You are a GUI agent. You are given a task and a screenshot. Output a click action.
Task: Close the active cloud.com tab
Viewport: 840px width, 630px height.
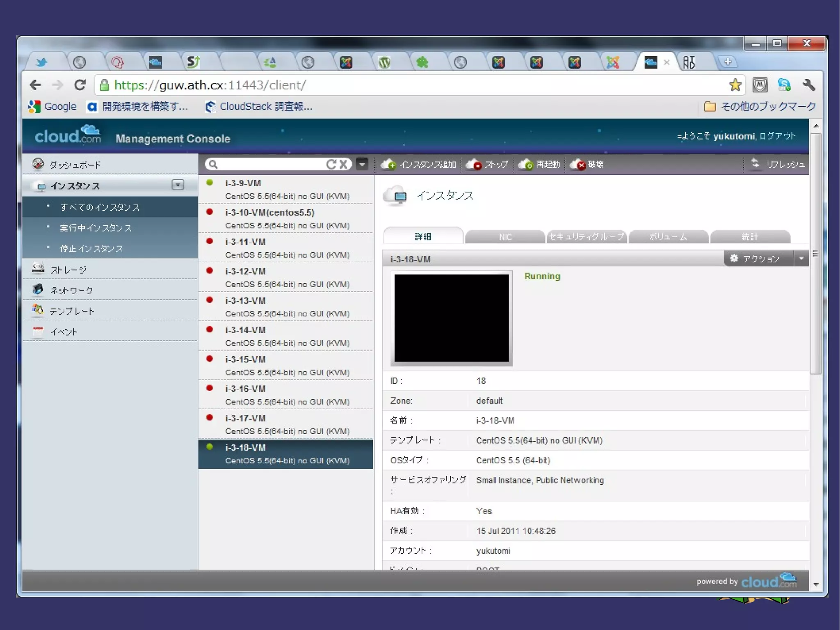coord(667,62)
